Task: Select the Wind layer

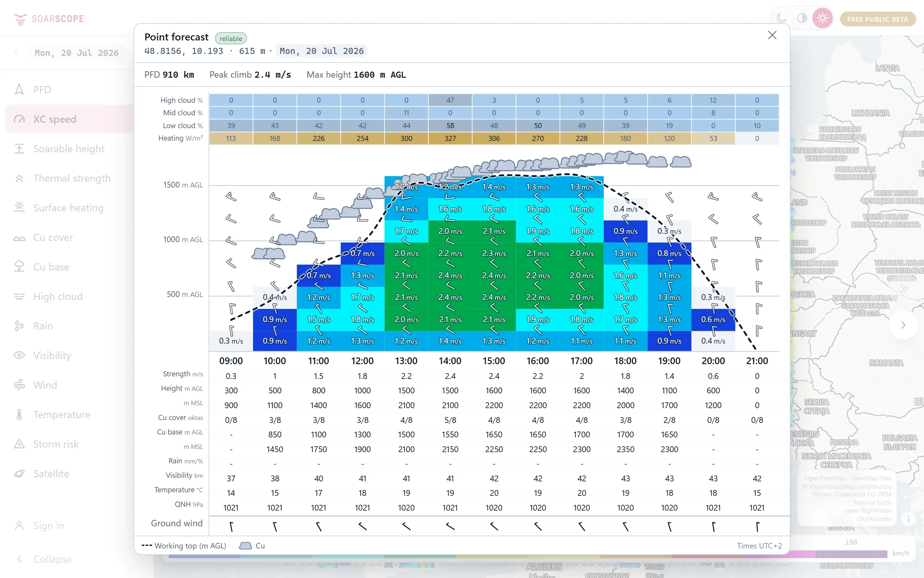Action: [x=69, y=385]
